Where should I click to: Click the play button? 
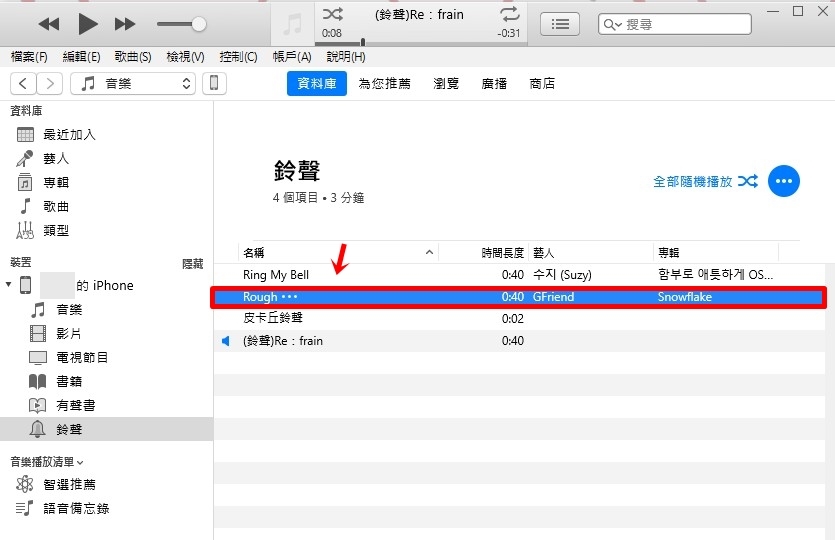coord(87,24)
